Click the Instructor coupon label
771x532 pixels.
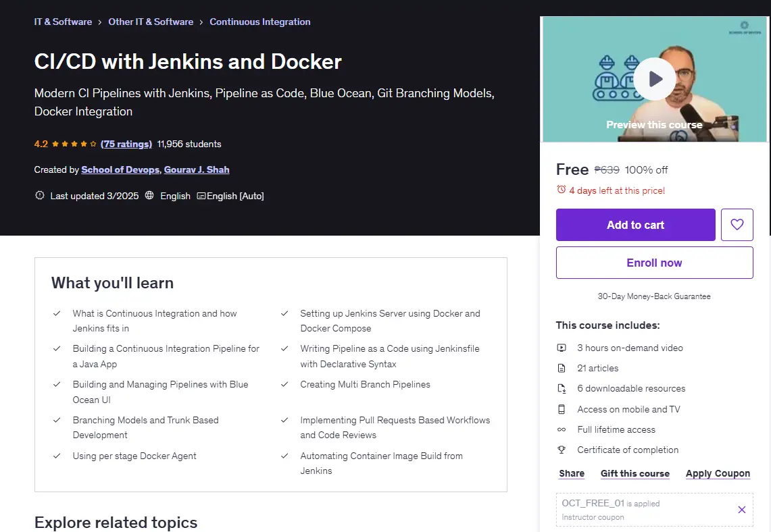point(593,517)
